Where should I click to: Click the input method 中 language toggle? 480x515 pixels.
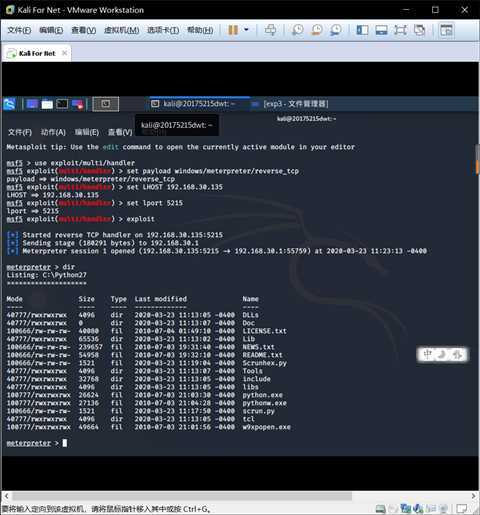pyautogui.click(x=428, y=354)
